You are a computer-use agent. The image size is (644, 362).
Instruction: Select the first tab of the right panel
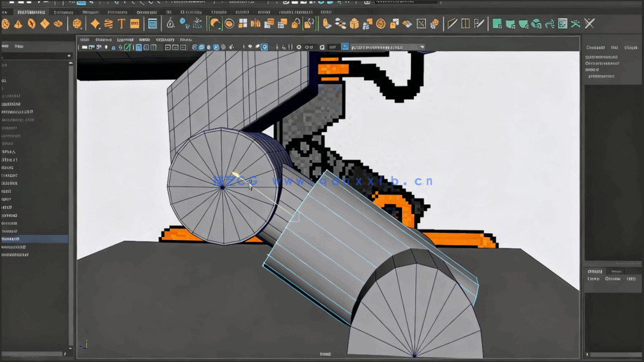click(595, 47)
